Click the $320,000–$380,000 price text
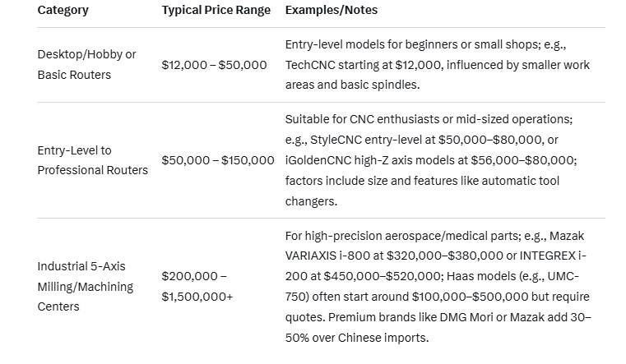The width and height of the screenshot is (626, 364). [x=434, y=256]
